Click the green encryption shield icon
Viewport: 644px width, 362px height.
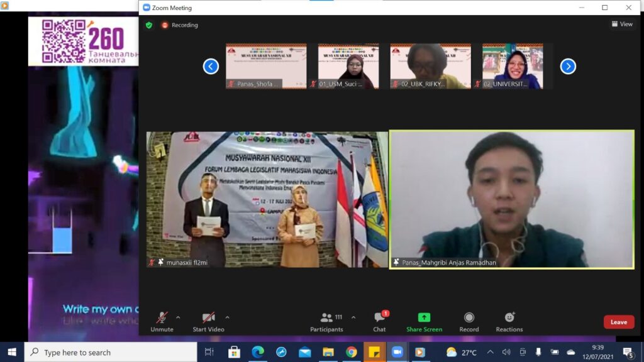click(149, 25)
